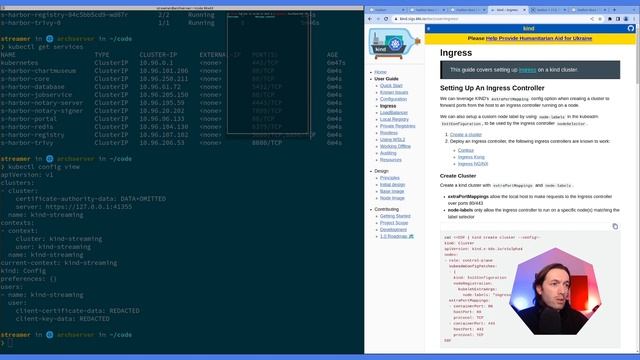Open the Node Image sidebar link
The height and width of the screenshot is (360, 640).
pyautogui.click(x=392, y=198)
